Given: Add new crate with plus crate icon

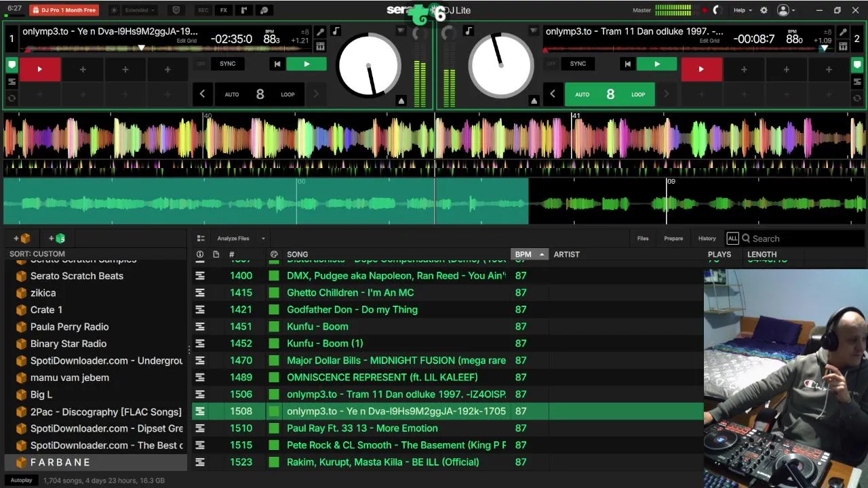Looking at the screenshot, I should pos(22,239).
